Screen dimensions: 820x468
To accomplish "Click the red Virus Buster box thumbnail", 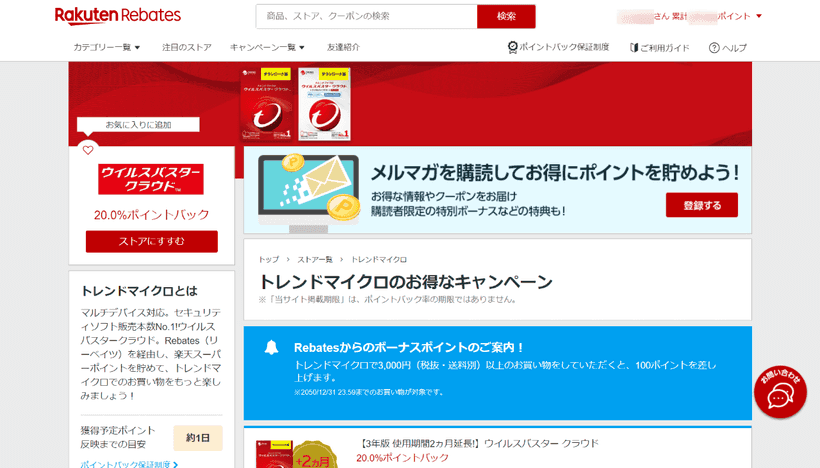I will 266,104.
